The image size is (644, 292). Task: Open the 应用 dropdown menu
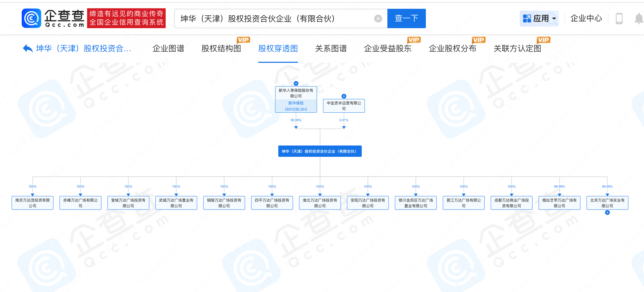pyautogui.click(x=539, y=18)
